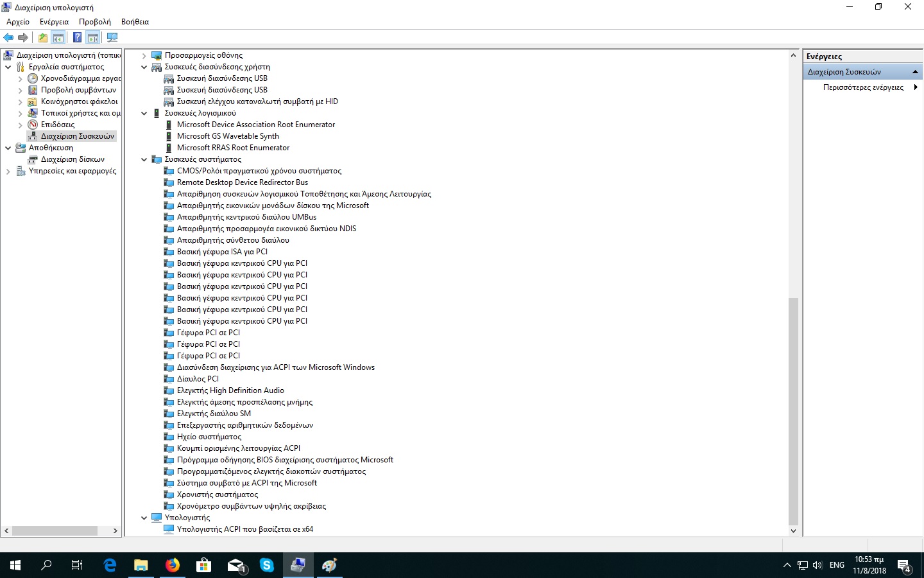
Task: Click the ENG language indicator
Action: pyautogui.click(x=837, y=565)
